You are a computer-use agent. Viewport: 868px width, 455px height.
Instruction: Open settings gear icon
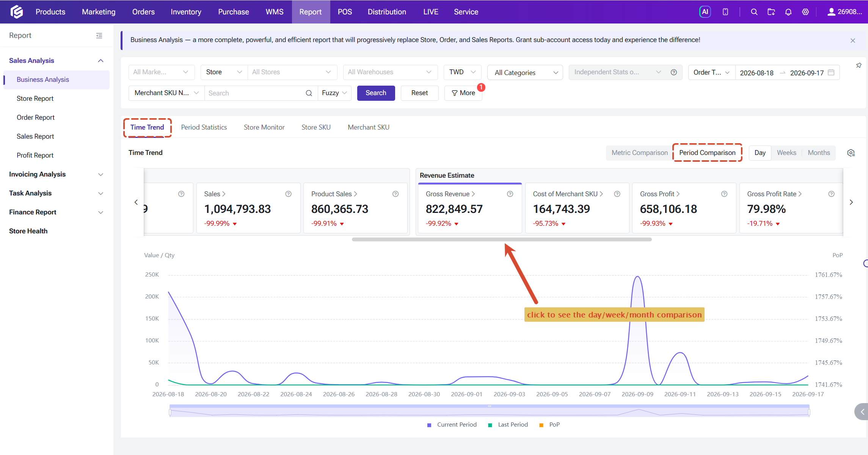(805, 12)
